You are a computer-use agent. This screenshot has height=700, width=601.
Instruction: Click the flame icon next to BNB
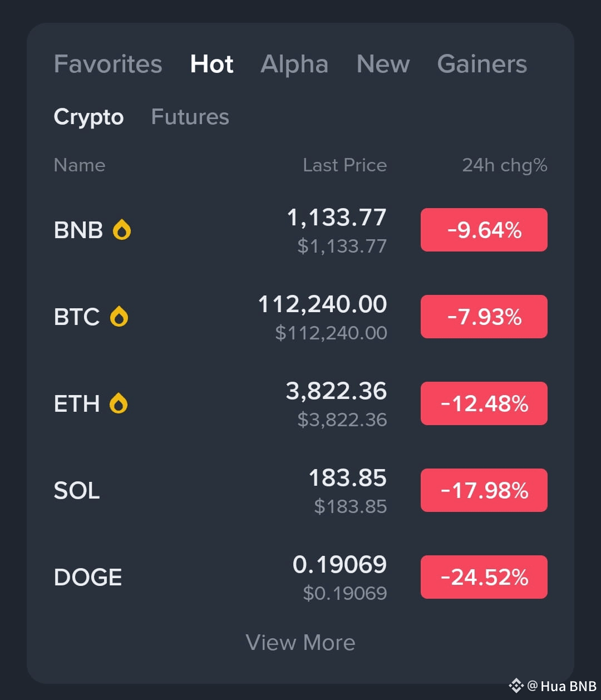click(x=122, y=230)
